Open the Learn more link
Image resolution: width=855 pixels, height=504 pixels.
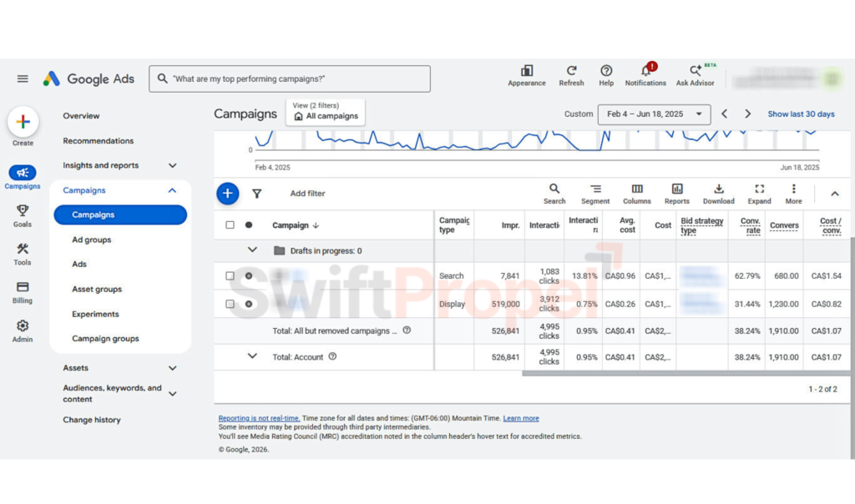(x=521, y=418)
